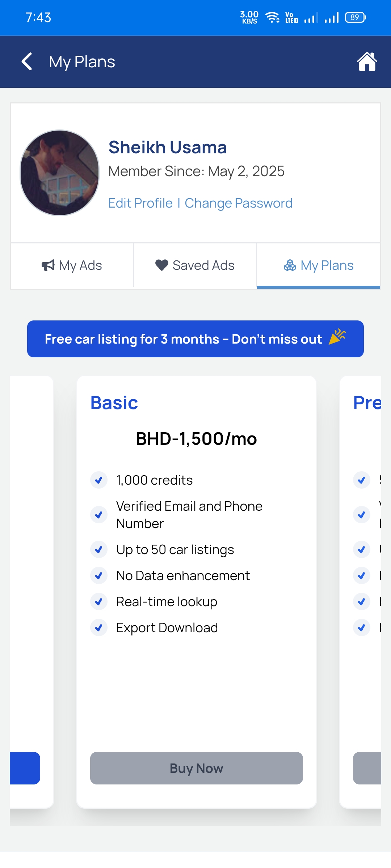Tap Sheikh Usama's profile picture
This screenshot has width=391, height=868.
pos(60,173)
